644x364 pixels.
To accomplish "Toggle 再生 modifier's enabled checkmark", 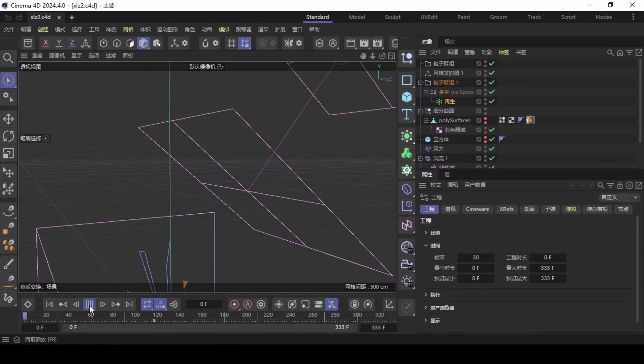I will pos(491,101).
